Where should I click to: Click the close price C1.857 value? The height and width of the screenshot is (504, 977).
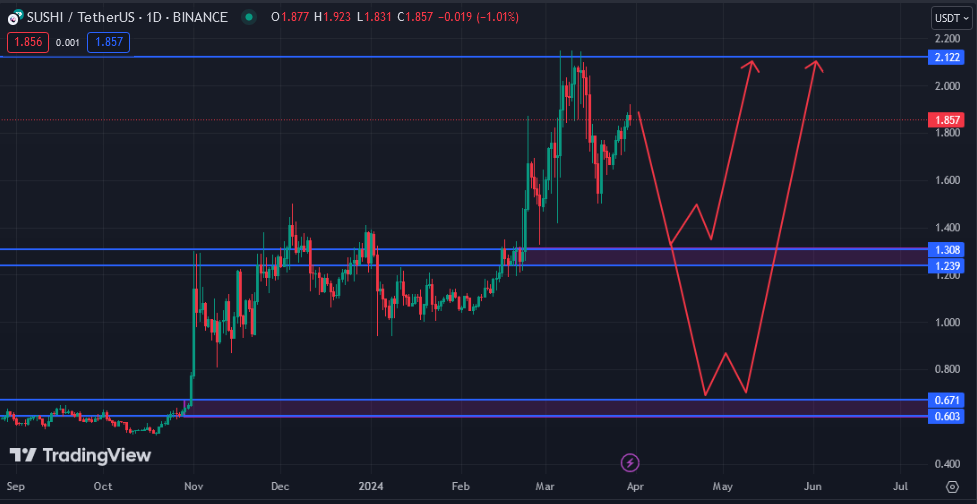coord(415,17)
